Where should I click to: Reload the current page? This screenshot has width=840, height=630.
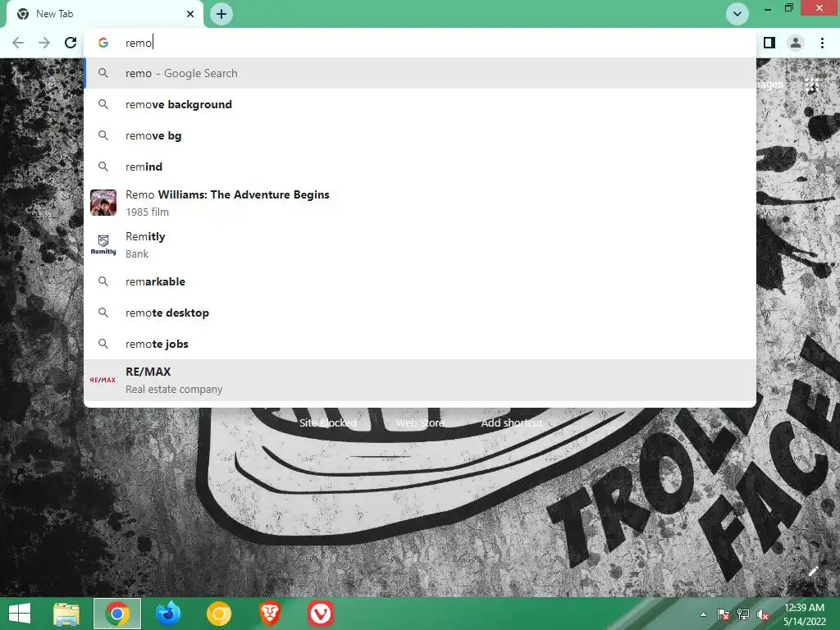[x=71, y=43]
